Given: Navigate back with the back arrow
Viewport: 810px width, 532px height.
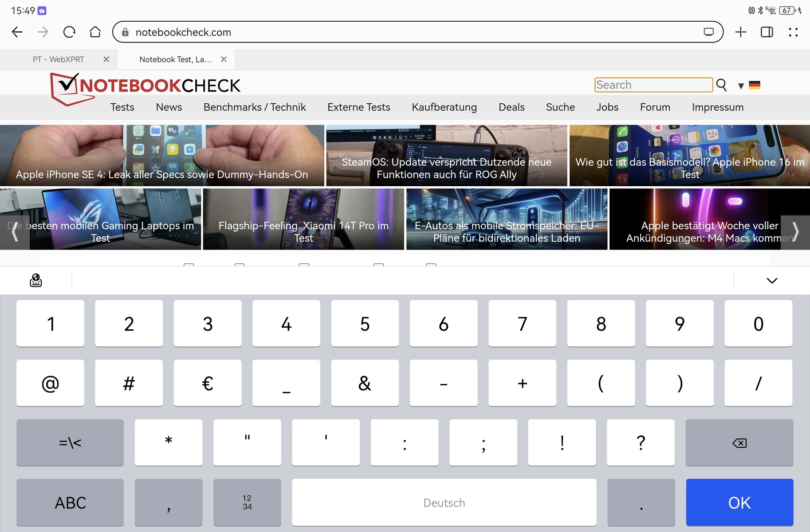Looking at the screenshot, I should 17,32.
